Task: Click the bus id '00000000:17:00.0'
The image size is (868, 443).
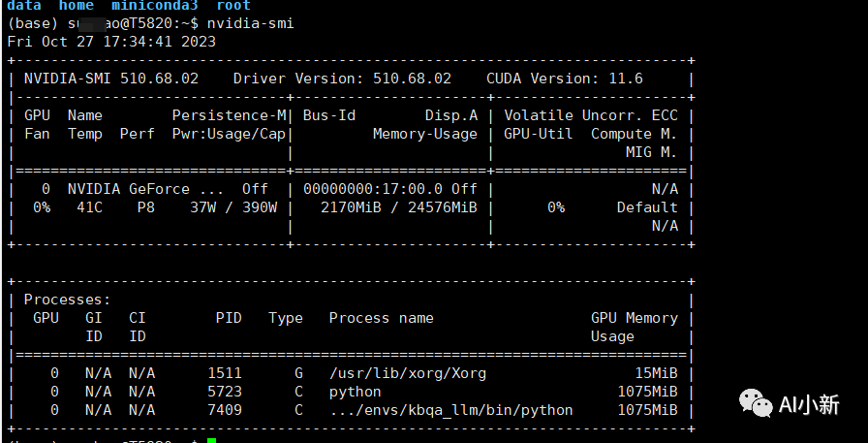Action: pyautogui.click(x=373, y=189)
